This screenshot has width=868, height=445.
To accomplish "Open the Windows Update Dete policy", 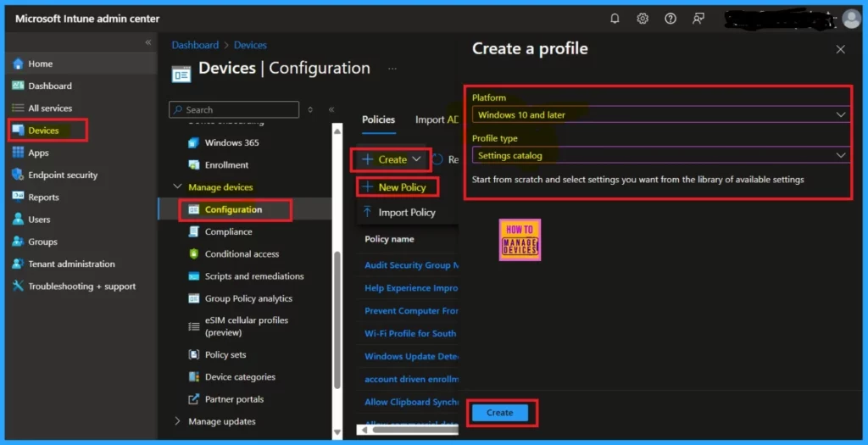I will pos(411,357).
